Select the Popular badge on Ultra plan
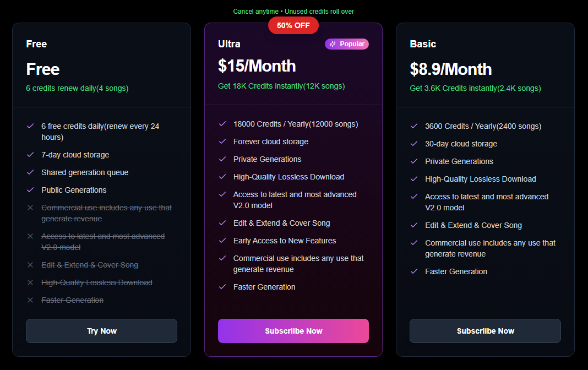 tap(347, 44)
